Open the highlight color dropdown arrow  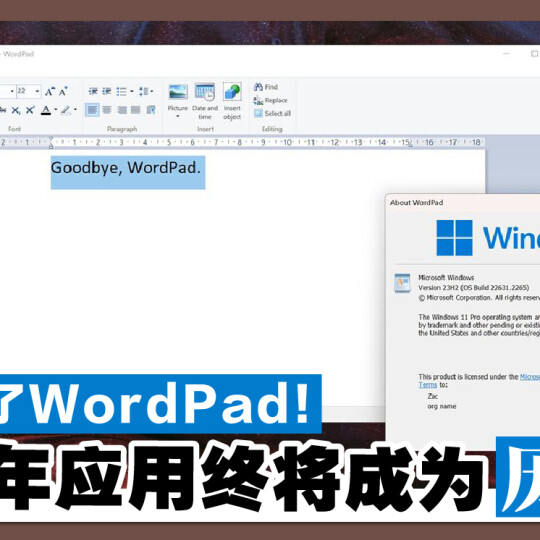(75, 110)
